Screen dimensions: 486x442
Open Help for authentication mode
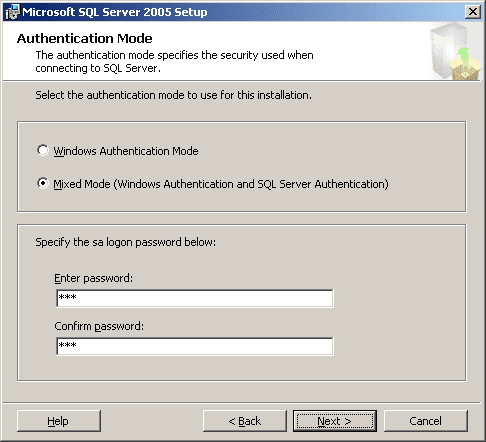[x=59, y=421]
